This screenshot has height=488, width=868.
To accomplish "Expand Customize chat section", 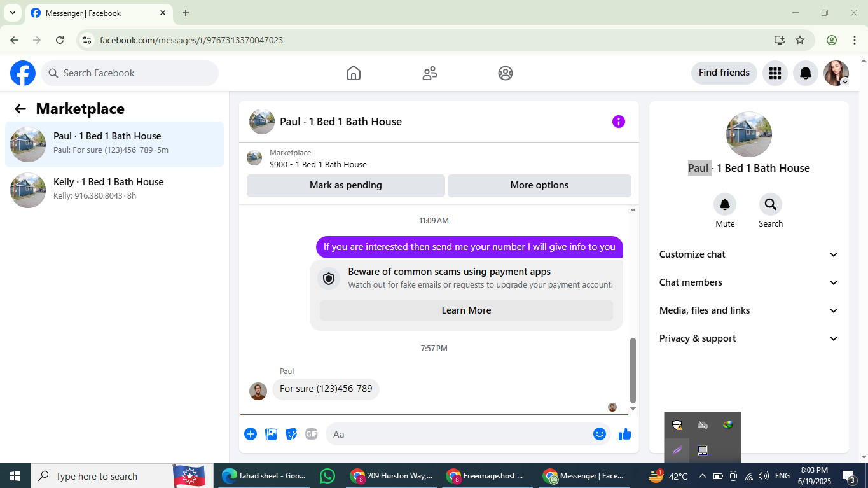I will 749,254.
